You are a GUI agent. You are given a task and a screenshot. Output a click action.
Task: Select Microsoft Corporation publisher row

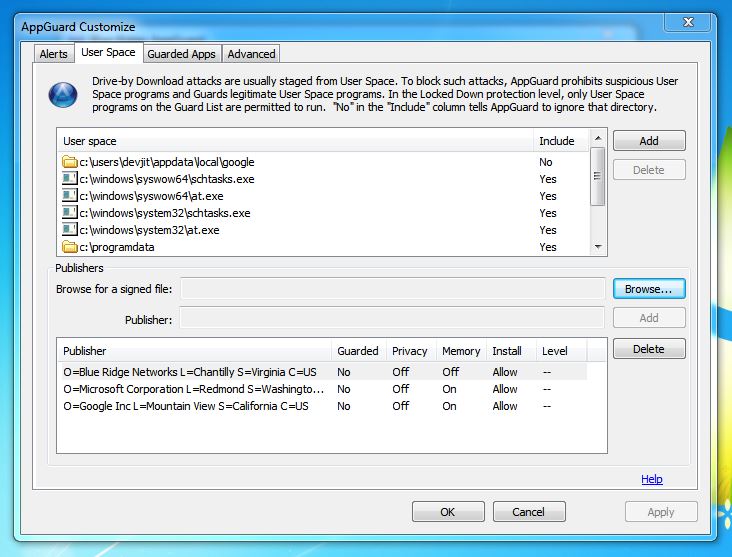[x=322, y=389]
